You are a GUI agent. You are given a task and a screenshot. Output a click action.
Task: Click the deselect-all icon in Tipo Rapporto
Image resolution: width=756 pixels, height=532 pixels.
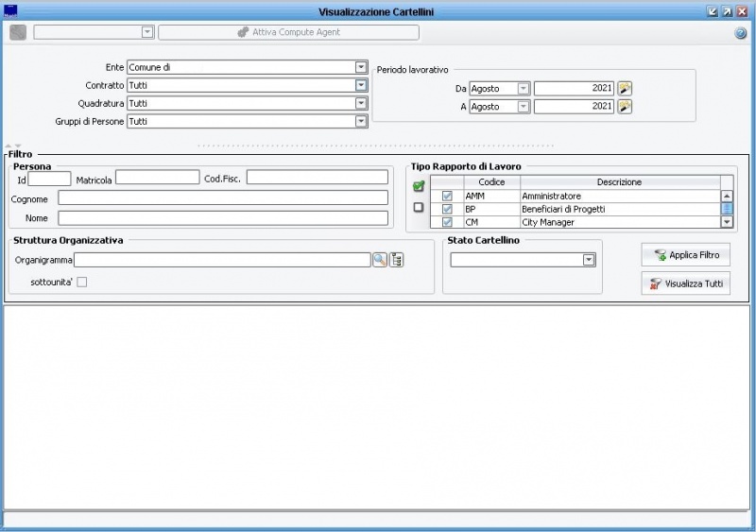pyautogui.click(x=419, y=207)
